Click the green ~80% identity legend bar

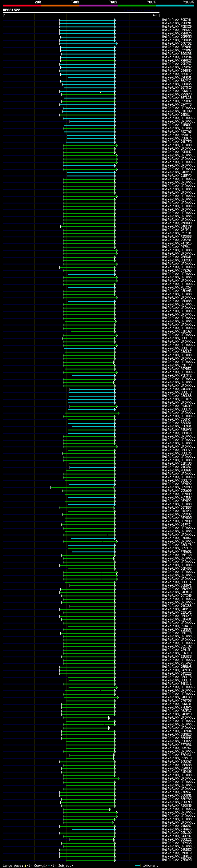pyautogui.click(x=137, y=6)
